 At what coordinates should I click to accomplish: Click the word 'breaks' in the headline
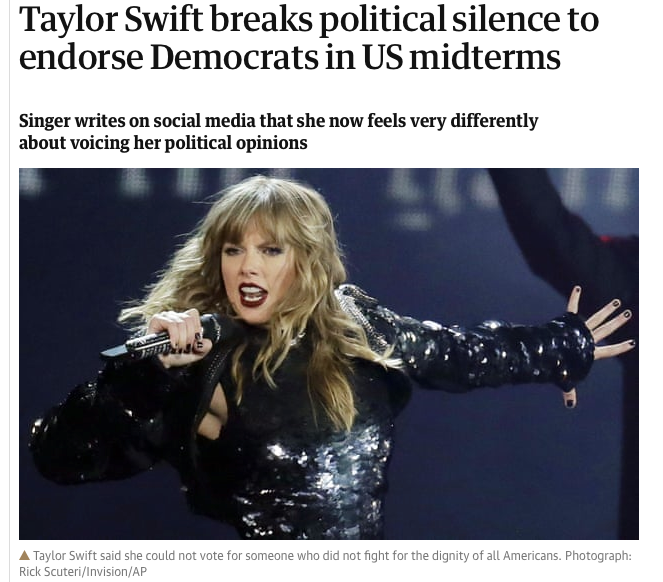(x=261, y=20)
